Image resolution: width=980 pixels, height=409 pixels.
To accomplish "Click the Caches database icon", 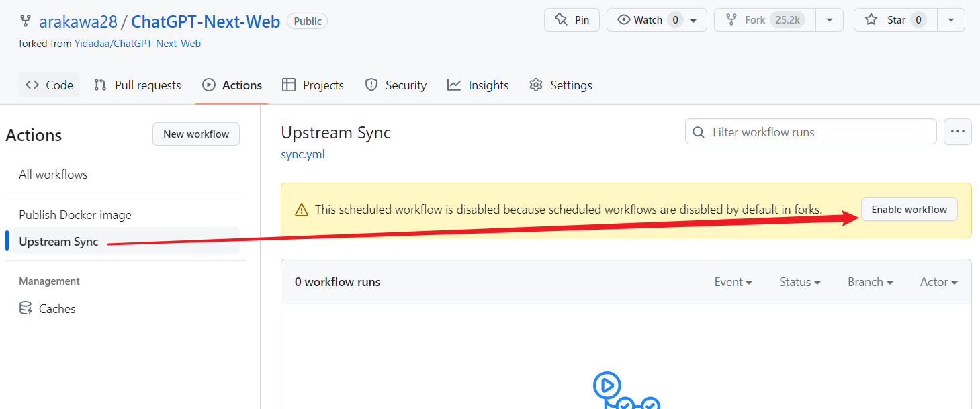I will click(26, 309).
